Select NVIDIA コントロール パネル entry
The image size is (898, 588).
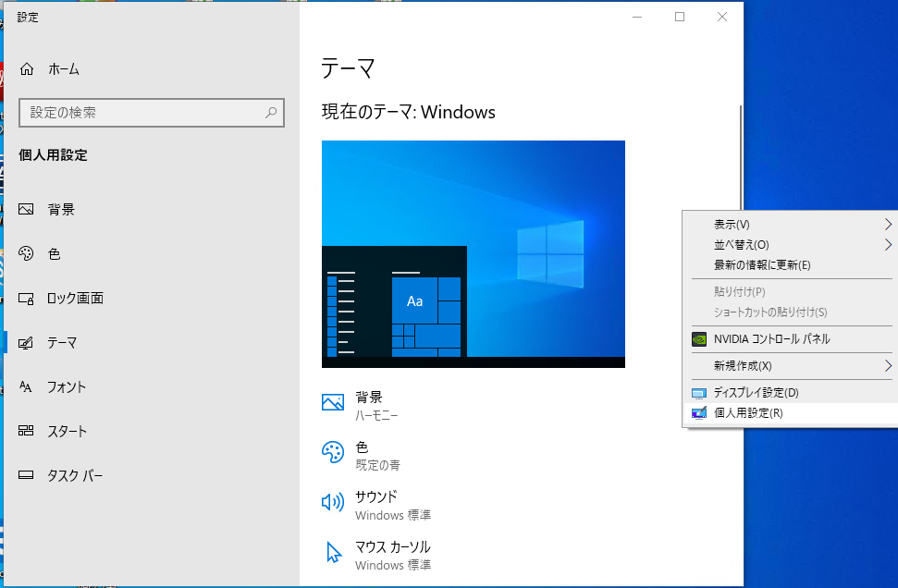791,339
